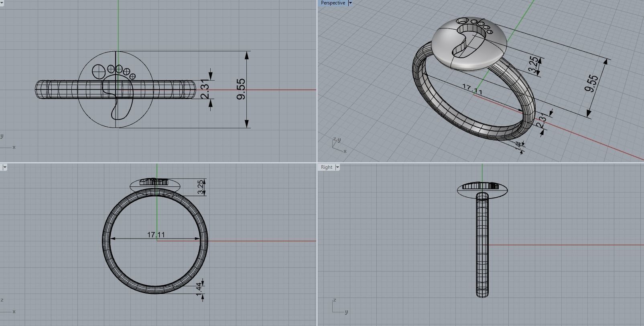The image size is (644, 326).
Task: Select the 3.25 dimension in bottom-left viewport
Action: point(201,187)
